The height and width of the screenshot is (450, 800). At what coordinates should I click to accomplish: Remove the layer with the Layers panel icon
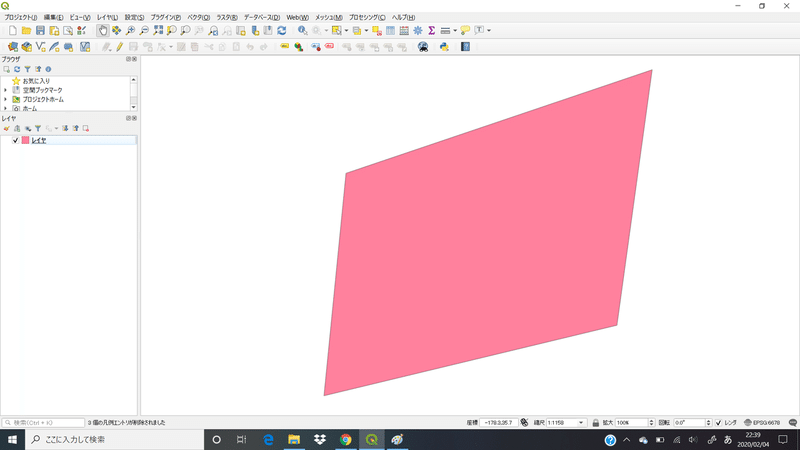coord(86,129)
